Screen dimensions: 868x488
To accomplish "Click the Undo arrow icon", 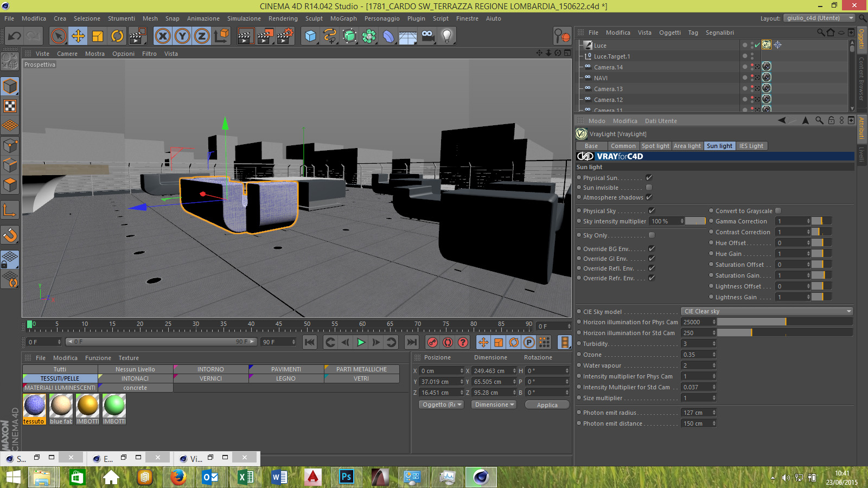I will [15, 36].
